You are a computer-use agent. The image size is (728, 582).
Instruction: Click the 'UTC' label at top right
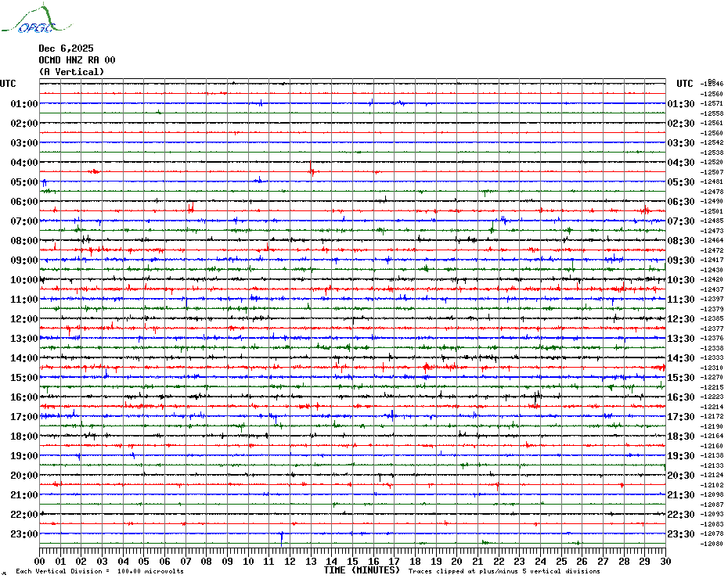685,84
